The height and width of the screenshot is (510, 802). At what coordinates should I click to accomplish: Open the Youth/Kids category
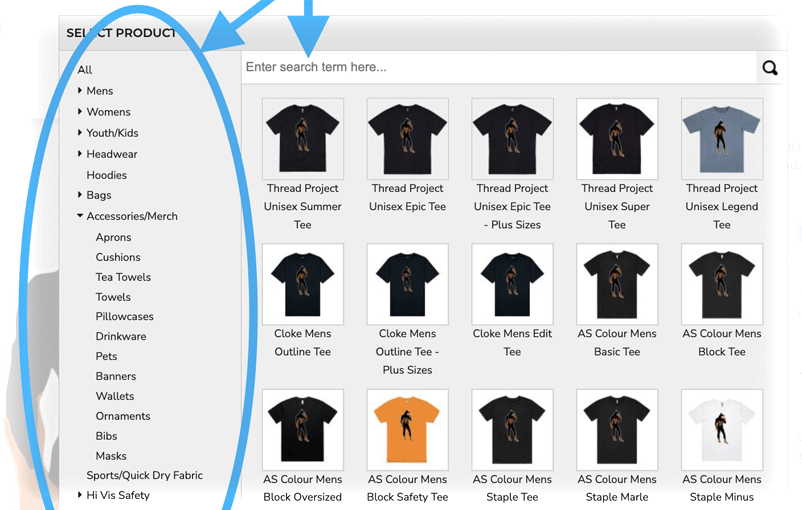pyautogui.click(x=113, y=133)
